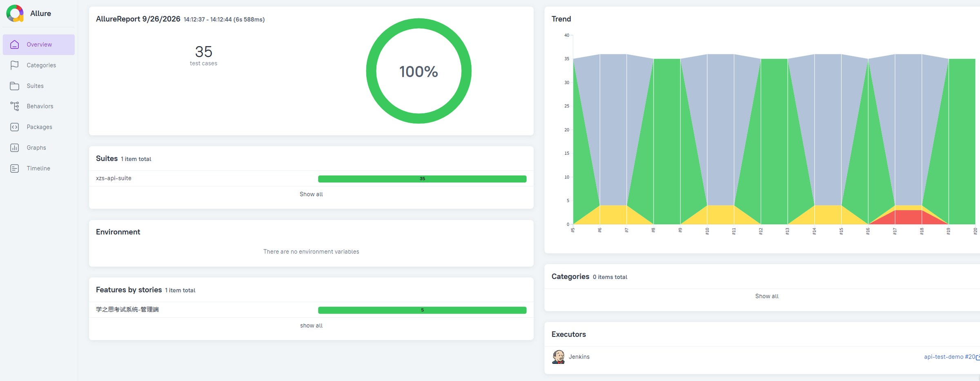Viewport: 980px width, 381px height.
Task: Open the Graphs page
Action: coord(39,148)
